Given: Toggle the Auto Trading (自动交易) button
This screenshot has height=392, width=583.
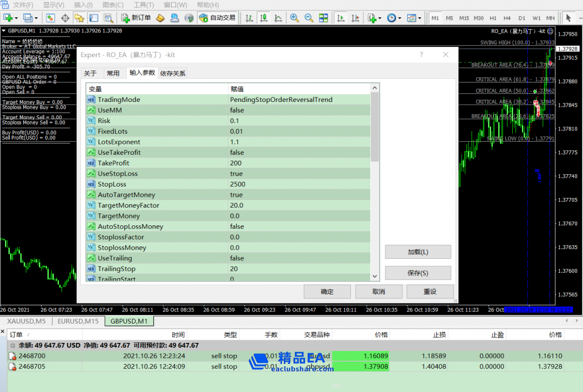Looking at the screenshot, I should click(x=217, y=18).
